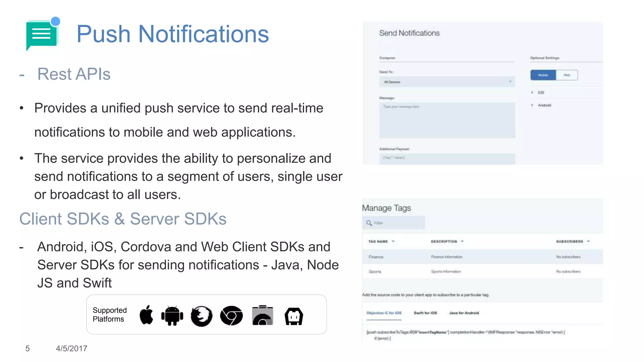Click the search magnifier in Manage Tags filter

coord(369,223)
